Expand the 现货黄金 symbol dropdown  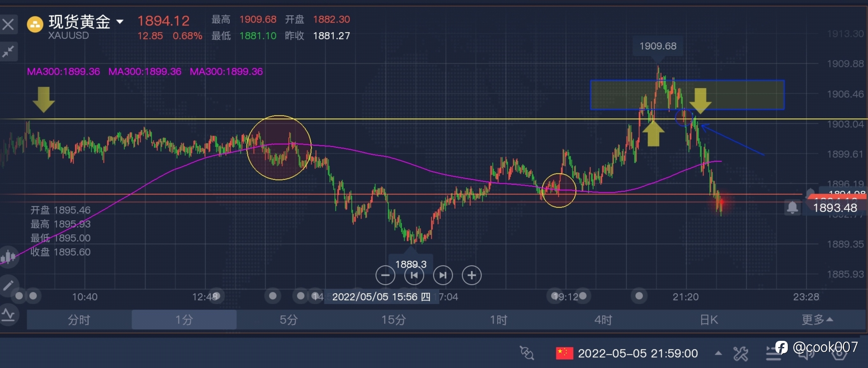pyautogui.click(x=120, y=21)
